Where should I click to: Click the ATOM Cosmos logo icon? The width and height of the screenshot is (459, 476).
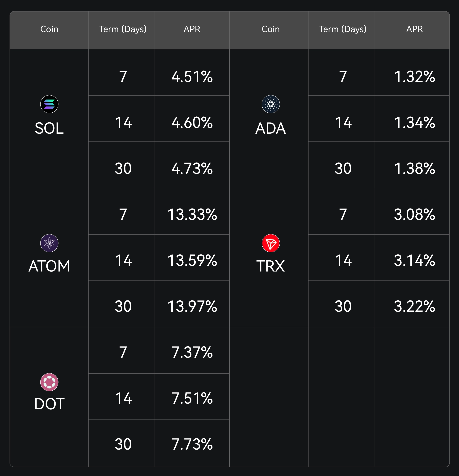point(49,243)
